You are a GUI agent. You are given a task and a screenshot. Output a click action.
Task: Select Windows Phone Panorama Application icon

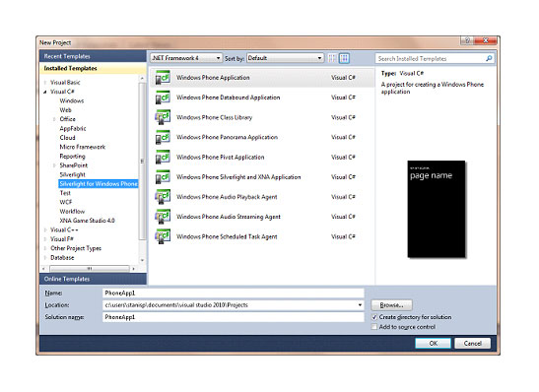pos(163,137)
